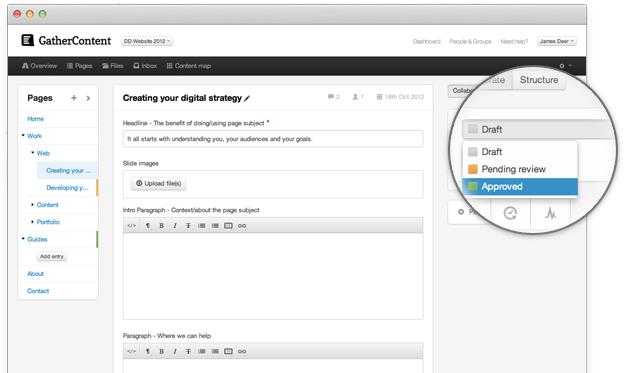Select the 'Creating your ...' page in the tree
Screen dimensions: 624x373
click(67, 170)
